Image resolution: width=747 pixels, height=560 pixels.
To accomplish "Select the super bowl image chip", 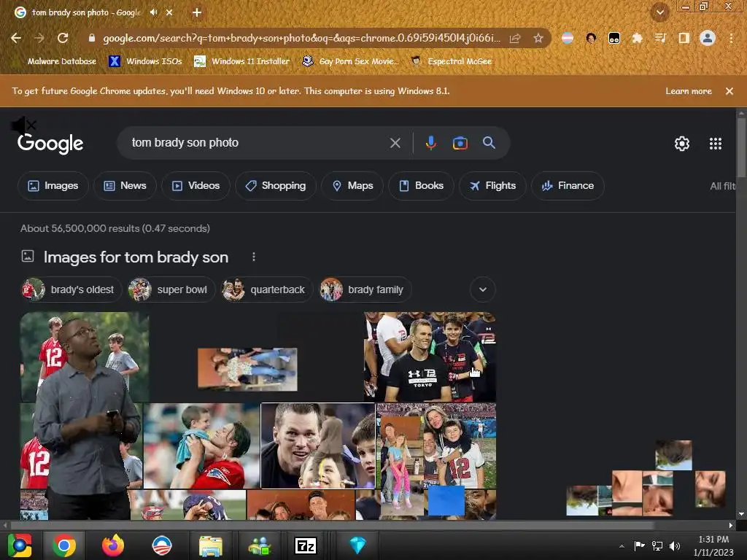I will (171, 289).
